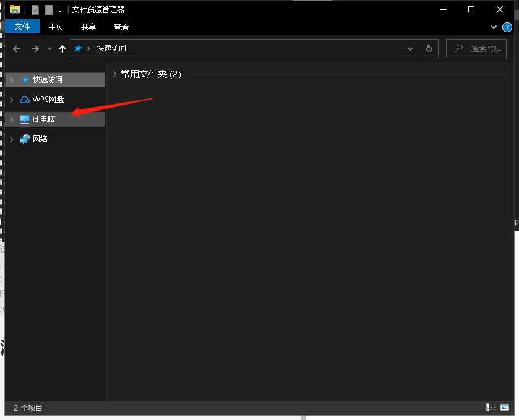Screen dimensions: 519x420
Task: Switch to the 查看 ribbon tab
Action: 121,27
